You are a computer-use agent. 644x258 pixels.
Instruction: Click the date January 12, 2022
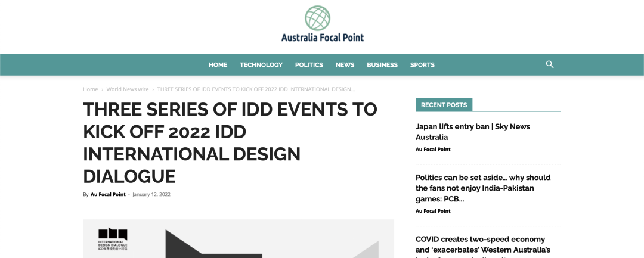click(x=151, y=194)
